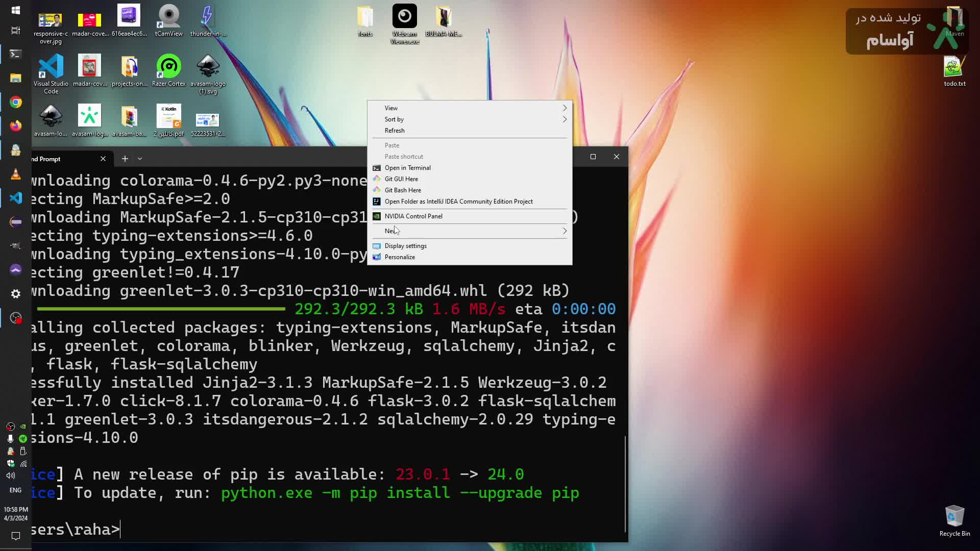
Task: Open Razer Cortex desktop icon
Action: [x=168, y=66]
